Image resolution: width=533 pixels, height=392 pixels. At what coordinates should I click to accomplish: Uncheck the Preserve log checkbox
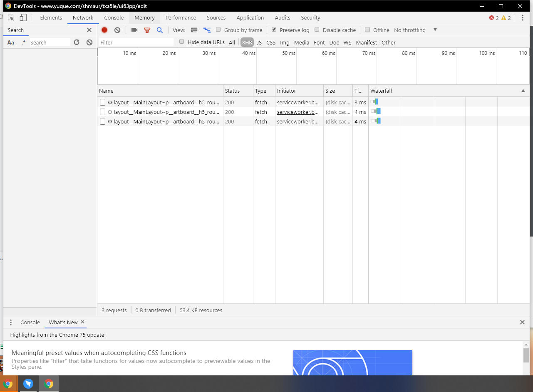point(274,30)
